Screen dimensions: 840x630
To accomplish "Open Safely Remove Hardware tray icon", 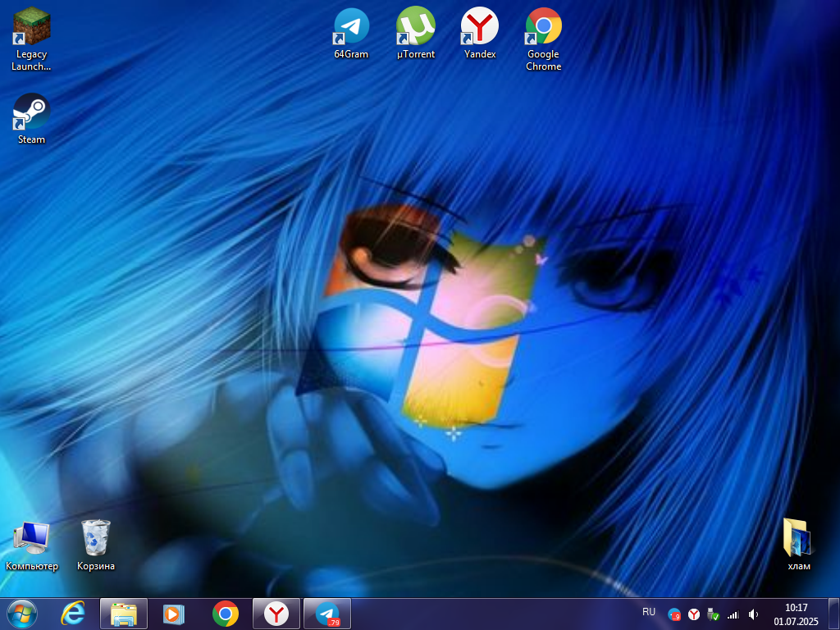I will point(713,614).
